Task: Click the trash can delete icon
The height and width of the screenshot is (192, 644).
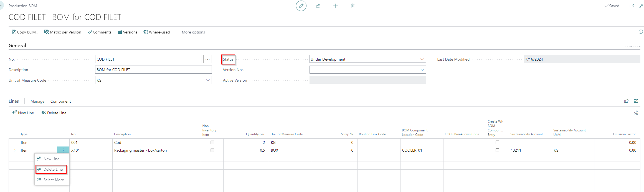Action: pyautogui.click(x=353, y=6)
